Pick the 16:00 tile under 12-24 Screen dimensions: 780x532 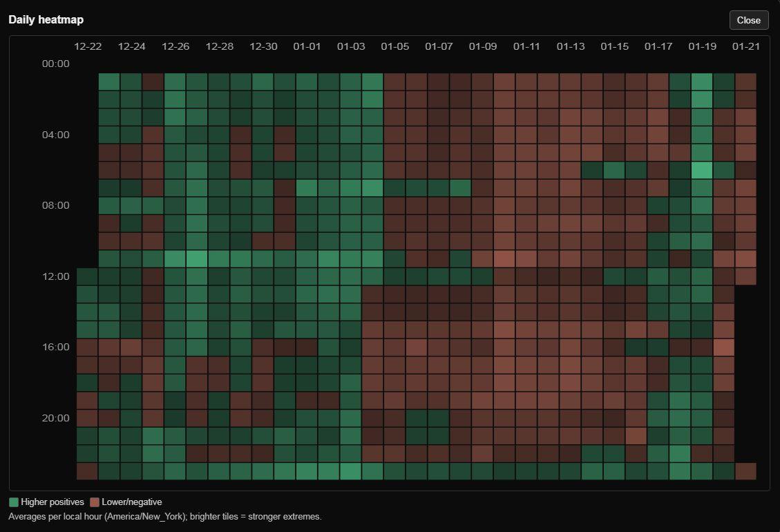[131, 347]
